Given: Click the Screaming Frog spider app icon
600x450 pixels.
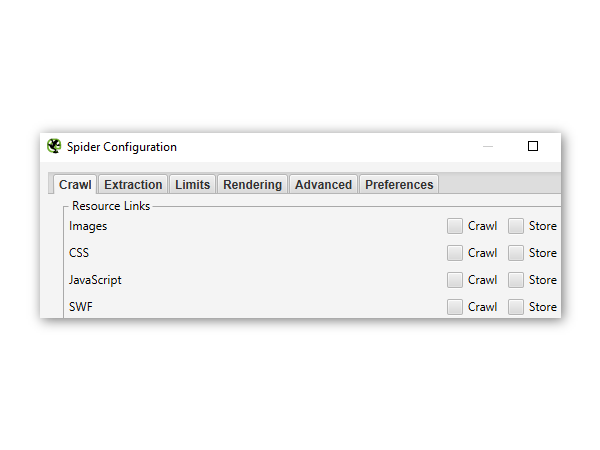Looking at the screenshot, I should click(54, 146).
